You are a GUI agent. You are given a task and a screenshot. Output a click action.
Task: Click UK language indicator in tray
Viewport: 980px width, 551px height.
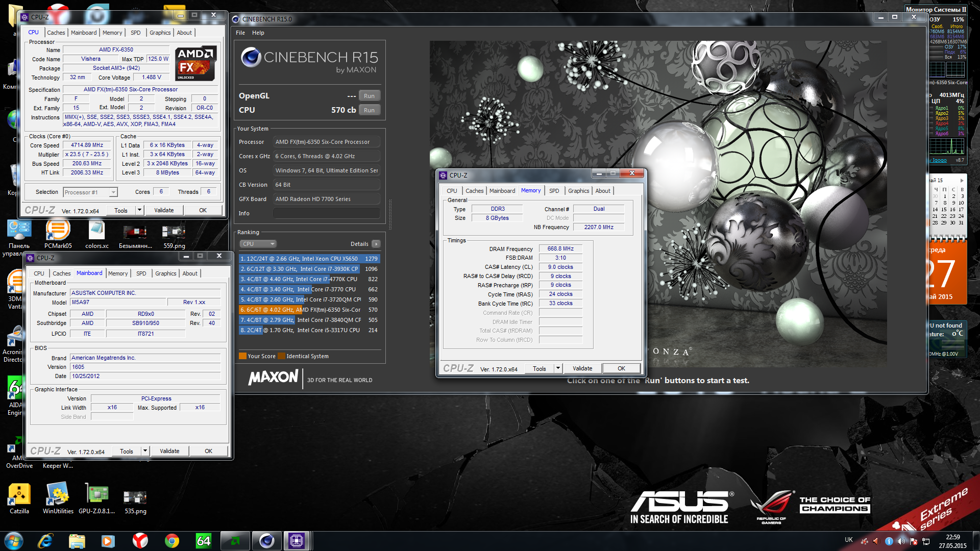[x=849, y=540]
